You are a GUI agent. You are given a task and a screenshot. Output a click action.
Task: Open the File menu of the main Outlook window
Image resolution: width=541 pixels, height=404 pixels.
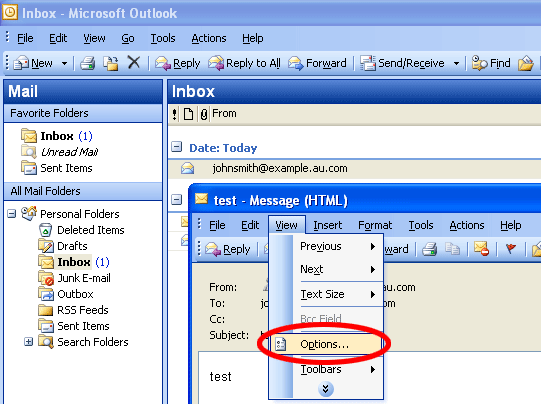[x=25, y=38]
